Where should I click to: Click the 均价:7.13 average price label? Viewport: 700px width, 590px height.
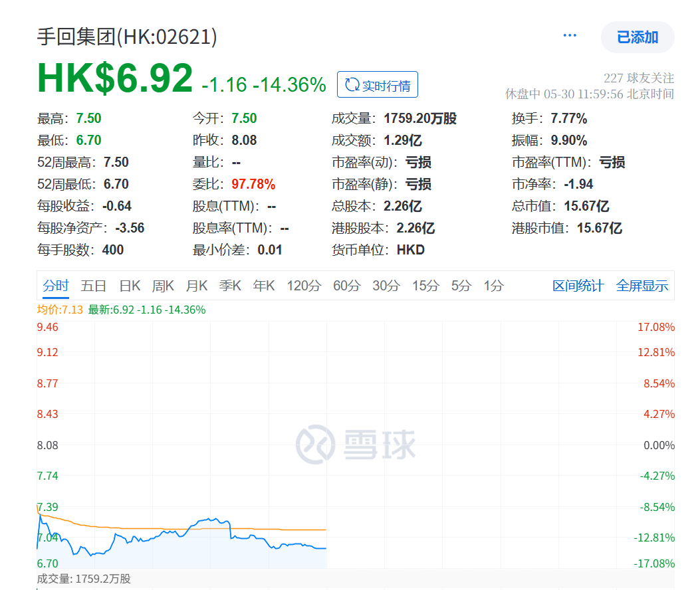coord(60,310)
